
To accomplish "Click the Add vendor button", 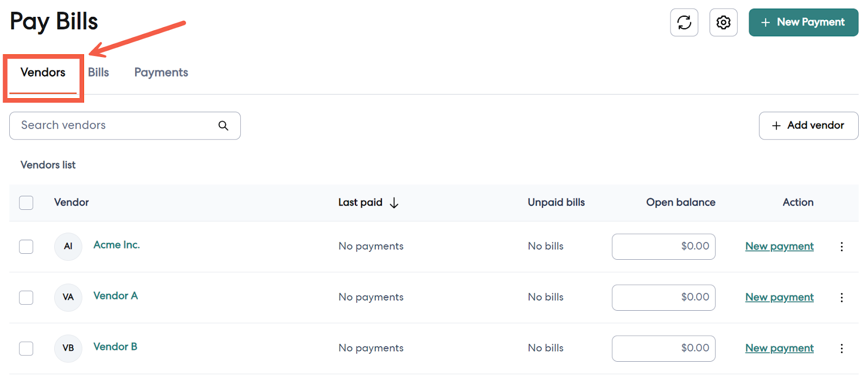I will [x=808, y=126].
